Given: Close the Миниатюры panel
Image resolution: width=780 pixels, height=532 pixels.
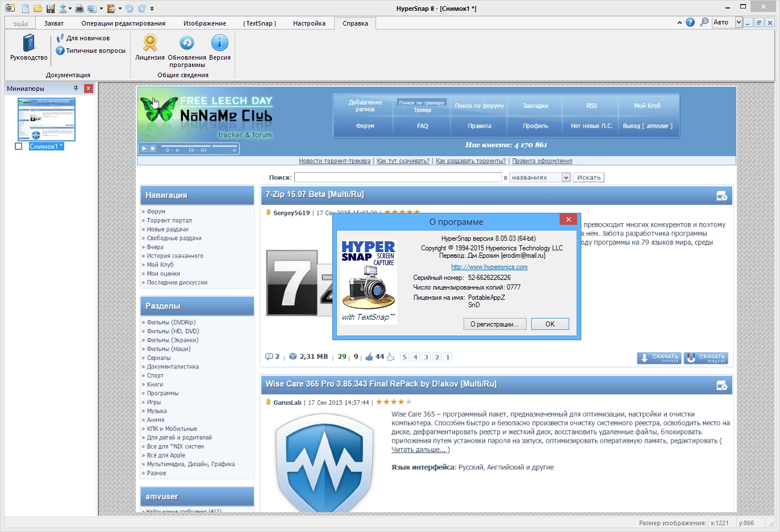Looking at the screenshot, I should (88, 88).
